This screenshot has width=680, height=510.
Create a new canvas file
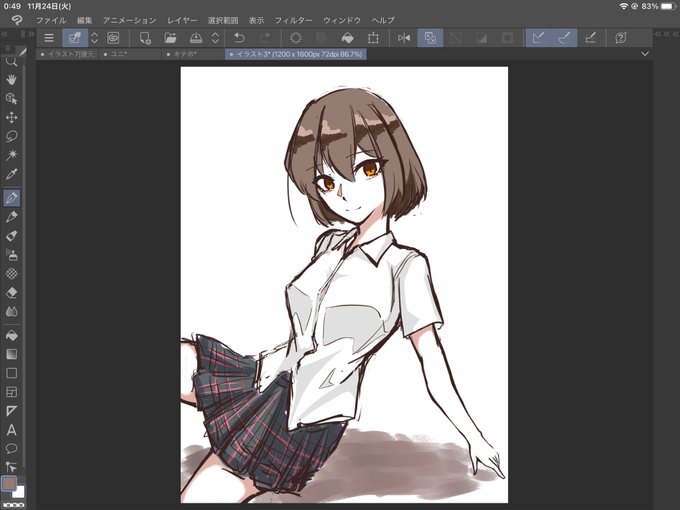point(145,38)
